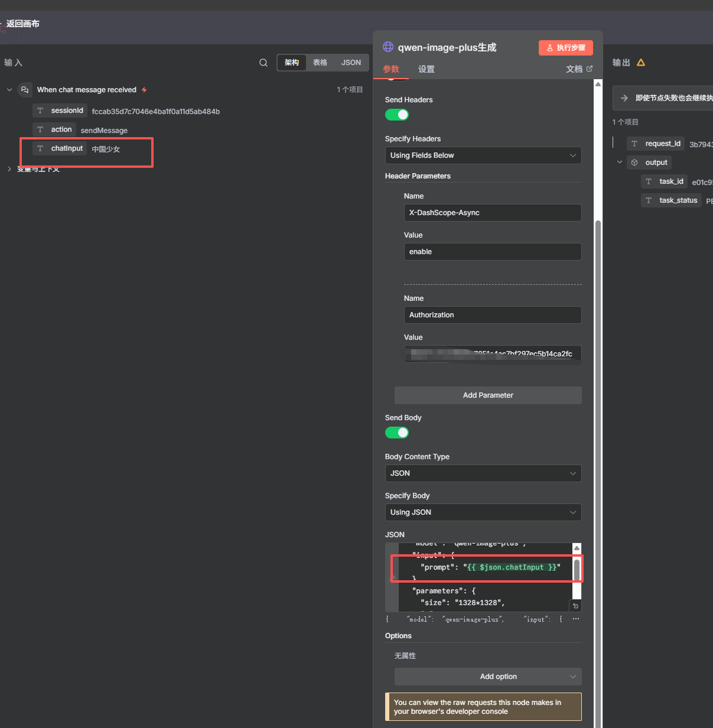Click the globe icon beside qwen-image-plus生成

click(x=388, y=47)
